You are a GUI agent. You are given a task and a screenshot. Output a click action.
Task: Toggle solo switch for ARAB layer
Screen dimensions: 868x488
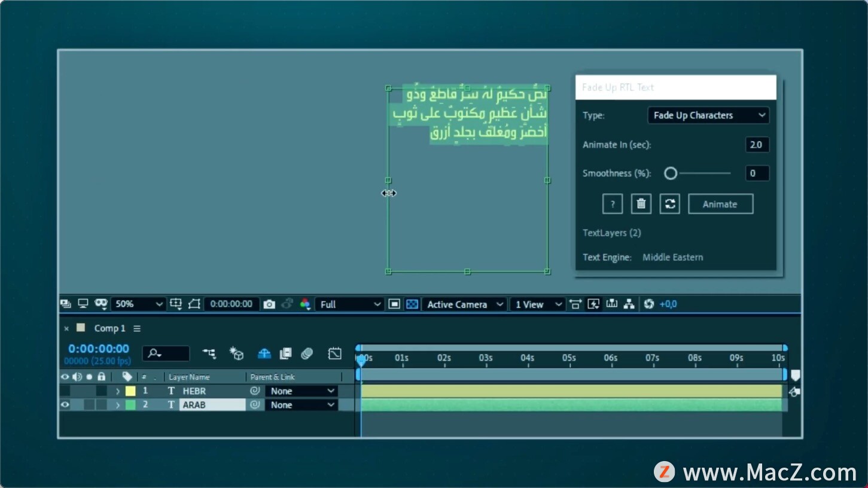tap(89, 404)
